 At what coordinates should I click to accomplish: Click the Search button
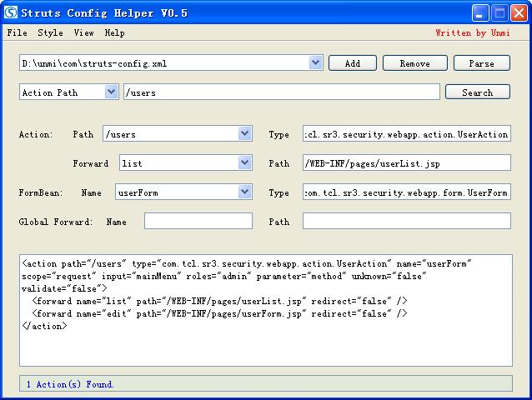[x=477, y=92]
